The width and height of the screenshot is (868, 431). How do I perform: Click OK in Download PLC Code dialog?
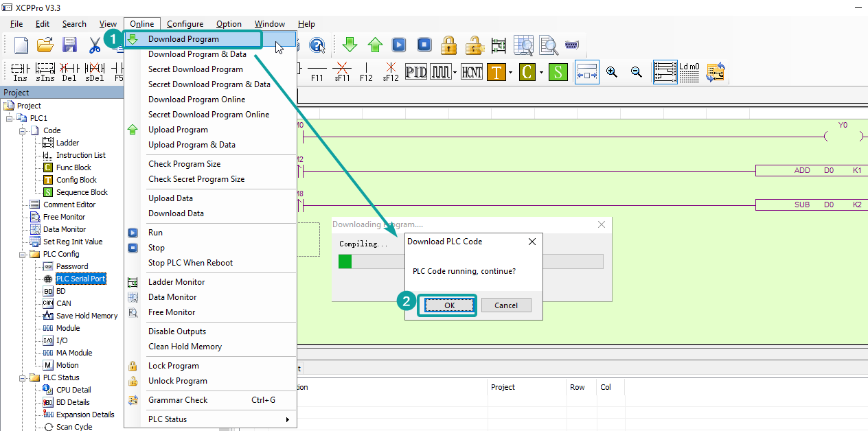(449, 305)
